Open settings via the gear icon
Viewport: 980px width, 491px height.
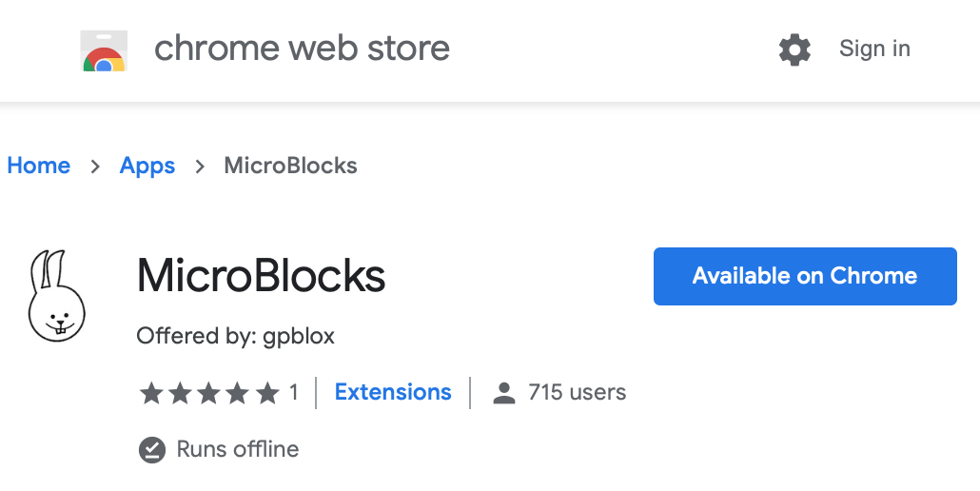pos(794,49)
